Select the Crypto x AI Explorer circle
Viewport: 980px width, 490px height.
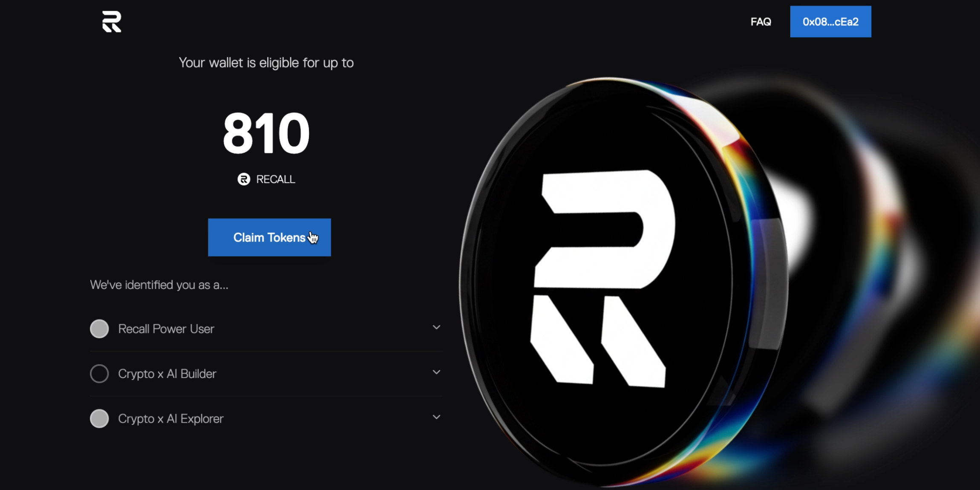point(99,418)
